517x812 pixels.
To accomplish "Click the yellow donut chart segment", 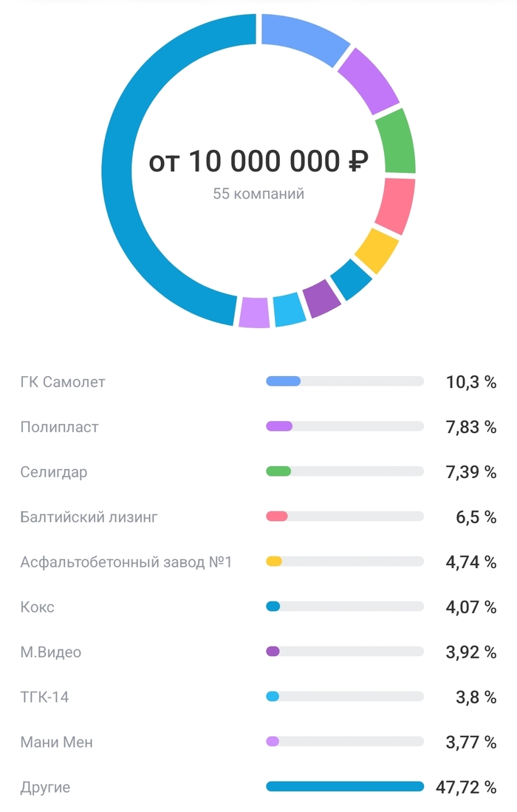I will pos(376,250).
